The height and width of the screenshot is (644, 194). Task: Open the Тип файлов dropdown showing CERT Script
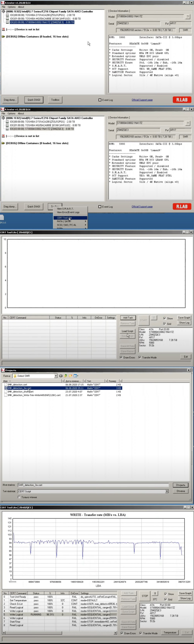point(167,491)
